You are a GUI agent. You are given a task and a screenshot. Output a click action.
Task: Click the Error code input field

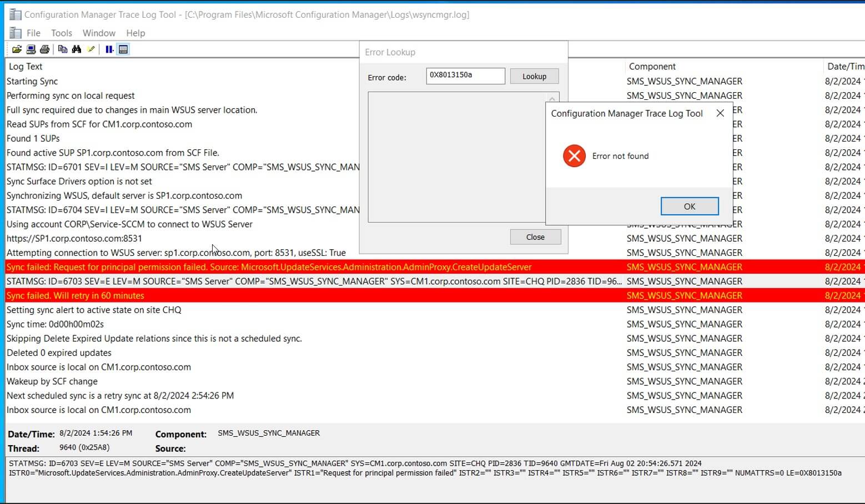[x=465, y=75]
